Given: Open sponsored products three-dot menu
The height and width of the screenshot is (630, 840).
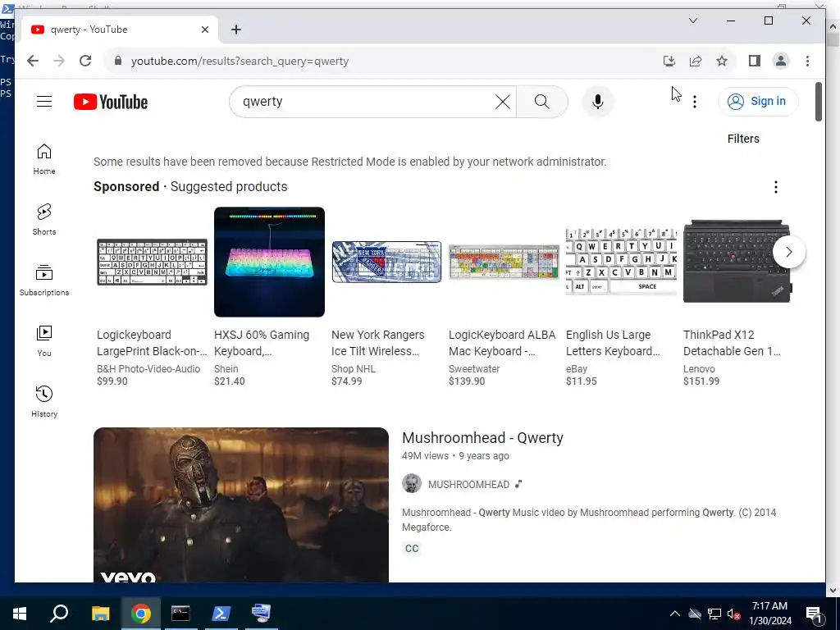Looking at the screenshot, I should click(x=776, y=187).
